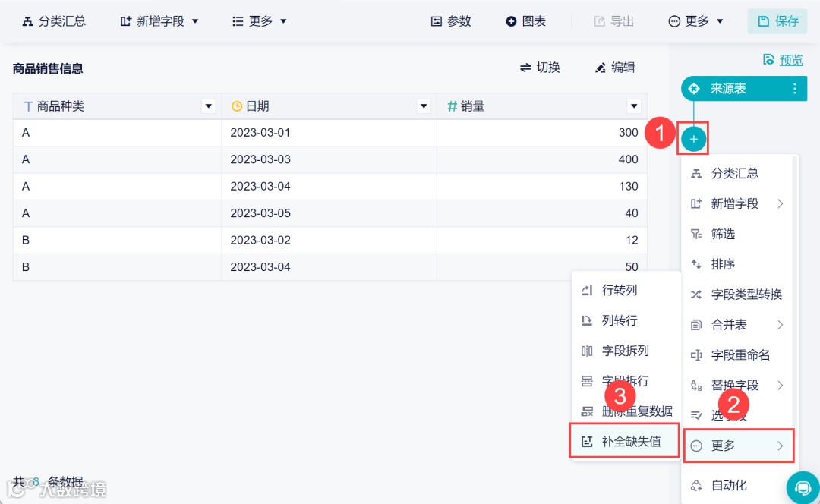Image resolution: width=820 pixels, height=504 pixels.
Task: Select 行转列 in the submenu
Action: pos(626,290)
